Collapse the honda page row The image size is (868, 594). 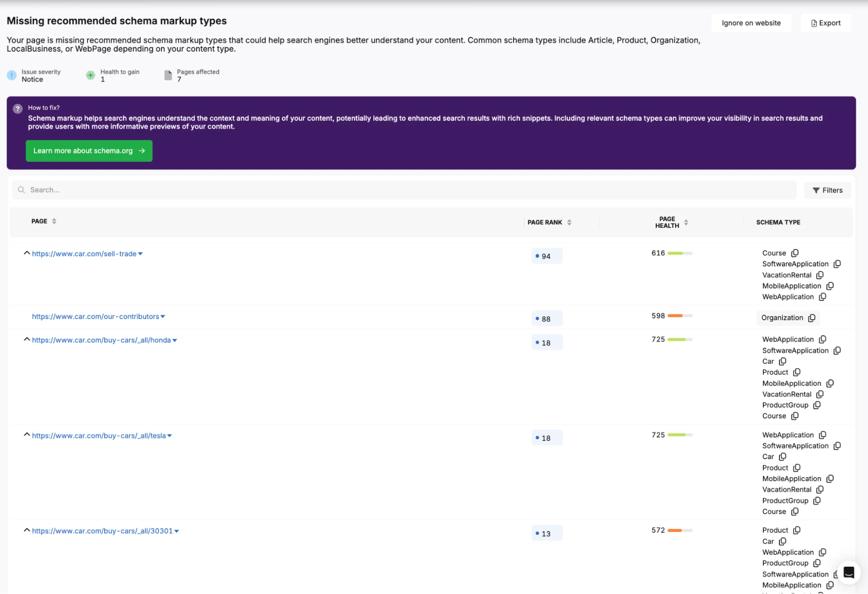click(x=26, y=339)
